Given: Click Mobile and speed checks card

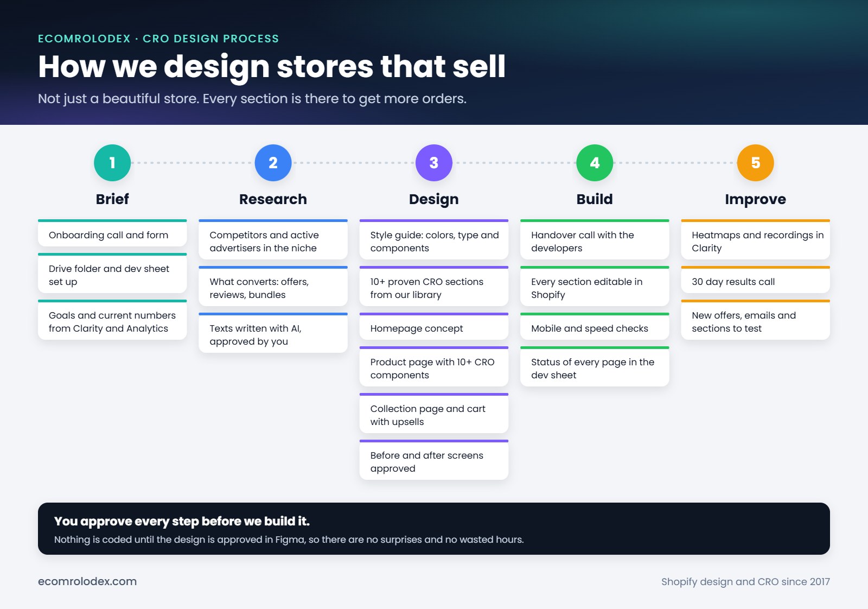Looking at the screenshot, I should [595, 326].
